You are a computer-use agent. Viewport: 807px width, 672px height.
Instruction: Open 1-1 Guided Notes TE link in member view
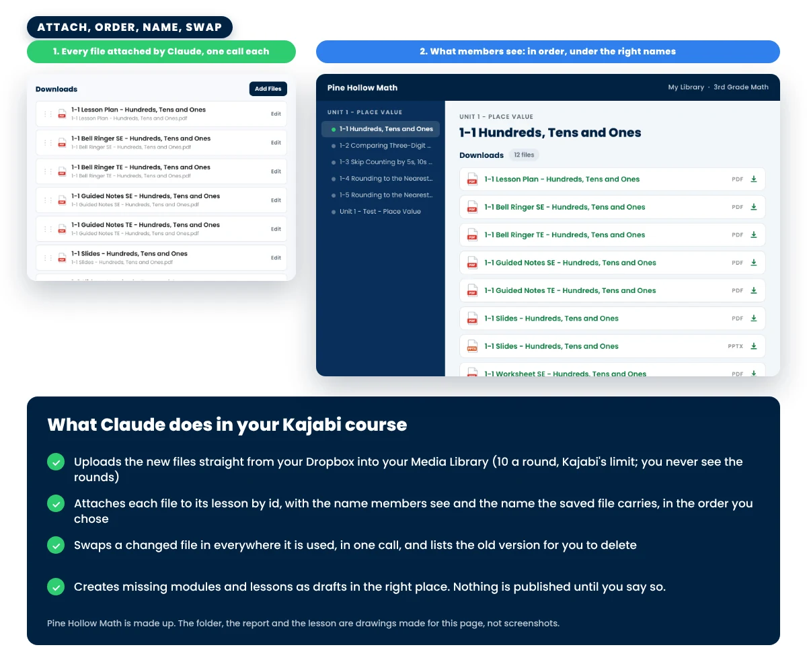[x=570, y=291]
